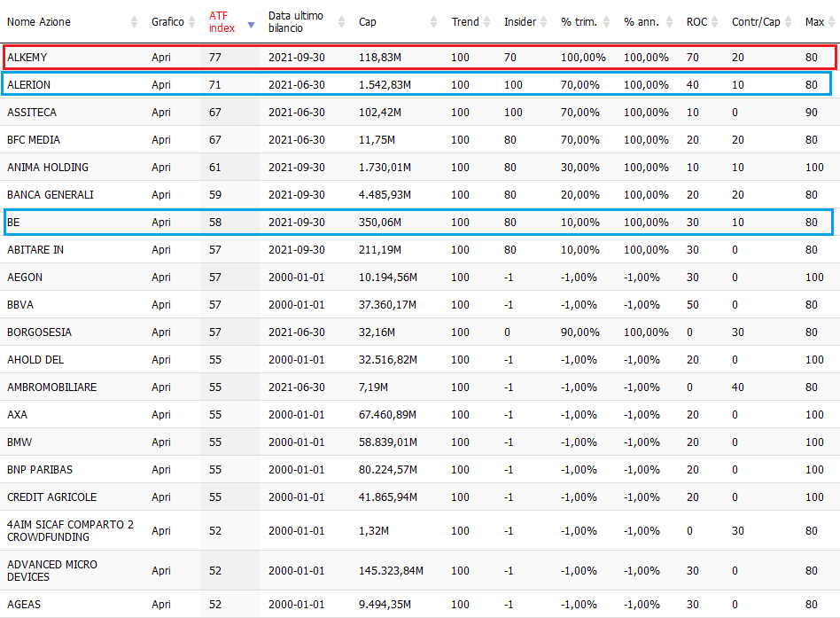Click the cap value 58.839,01M
840x618 pixels.
[388, 442]
